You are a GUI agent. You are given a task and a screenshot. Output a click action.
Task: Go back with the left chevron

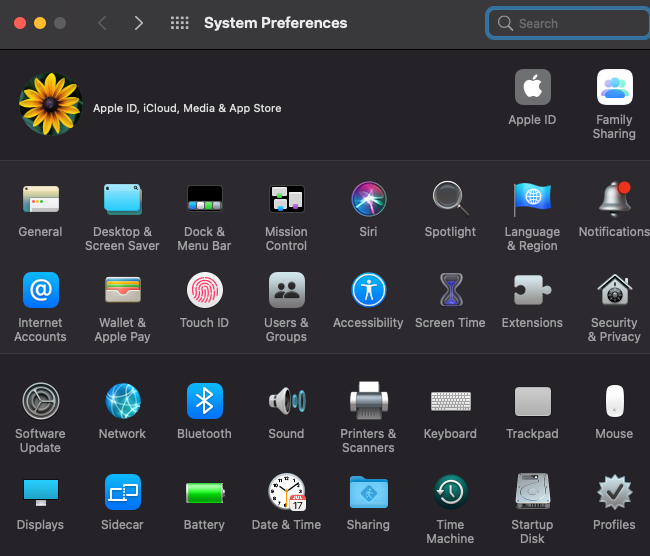pos(102,23)
